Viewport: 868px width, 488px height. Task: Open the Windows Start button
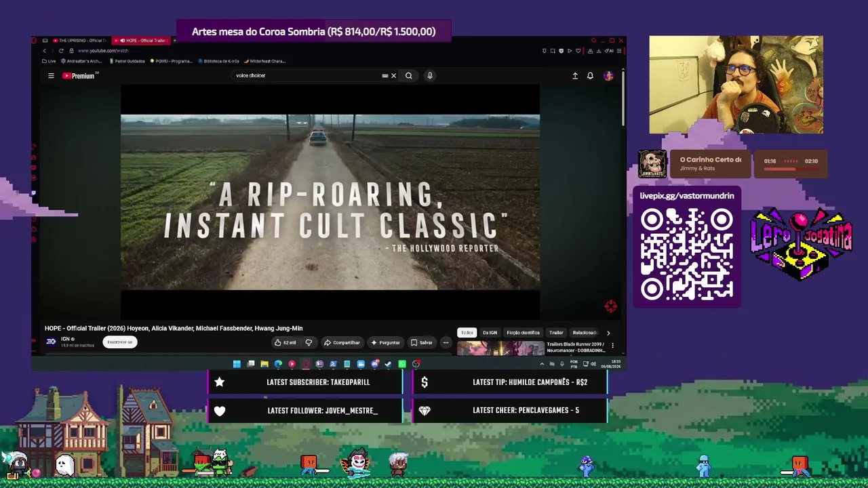(237, 364)
